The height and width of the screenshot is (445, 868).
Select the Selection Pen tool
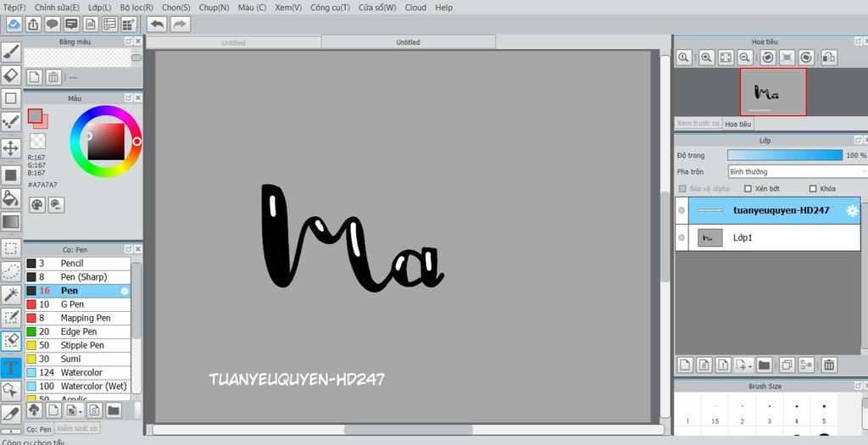coord(11,318)
